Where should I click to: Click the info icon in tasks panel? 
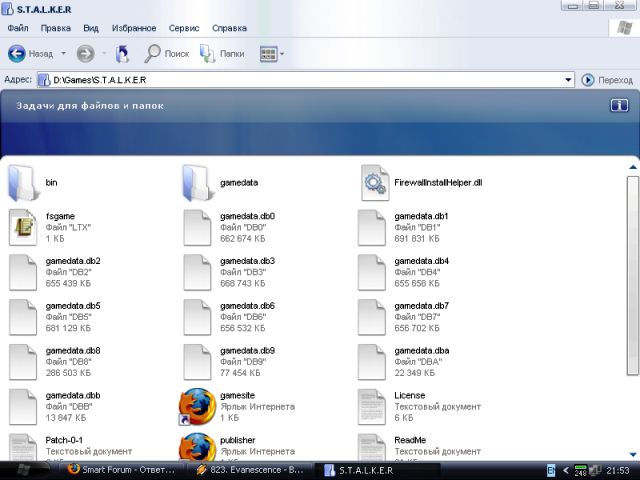point(619,106)
